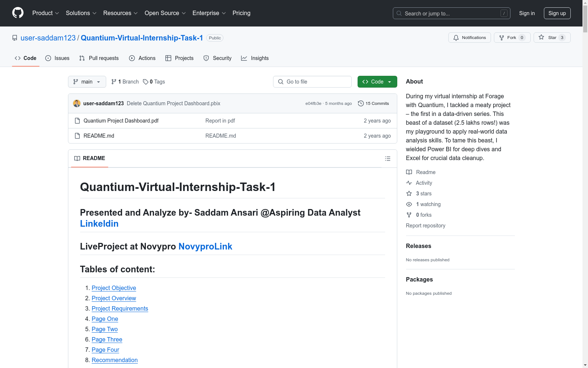
Task: Click the tag icon next to Tags
Action: pyautogui.click(x=146, y=82)
